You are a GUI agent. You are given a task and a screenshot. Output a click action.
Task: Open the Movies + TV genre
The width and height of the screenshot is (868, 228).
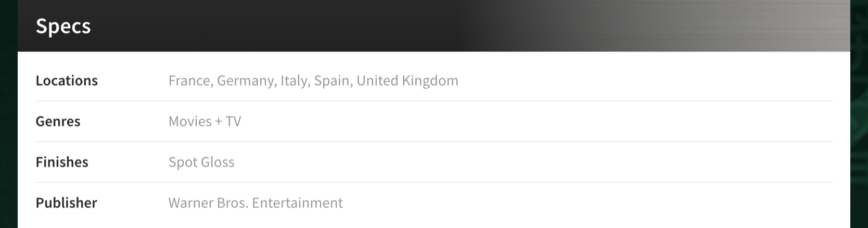click(x=205, y=121)
